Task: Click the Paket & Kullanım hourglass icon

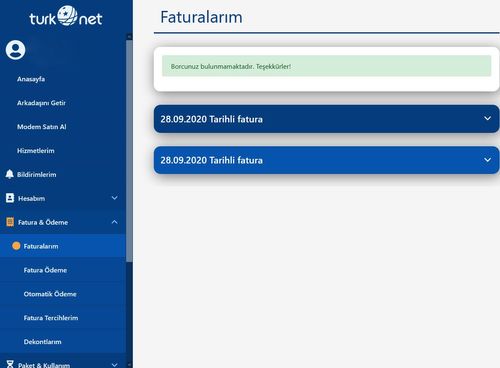Action: click(10, 364)
